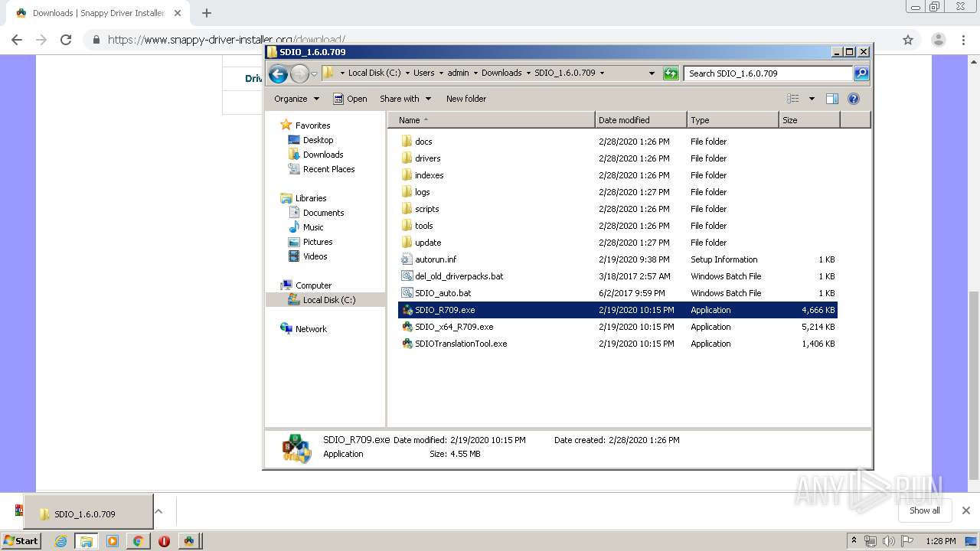The width and height of the screenshot is (980, 551).
Task: Click Show all downloads button
Action: tap(924, 510)
